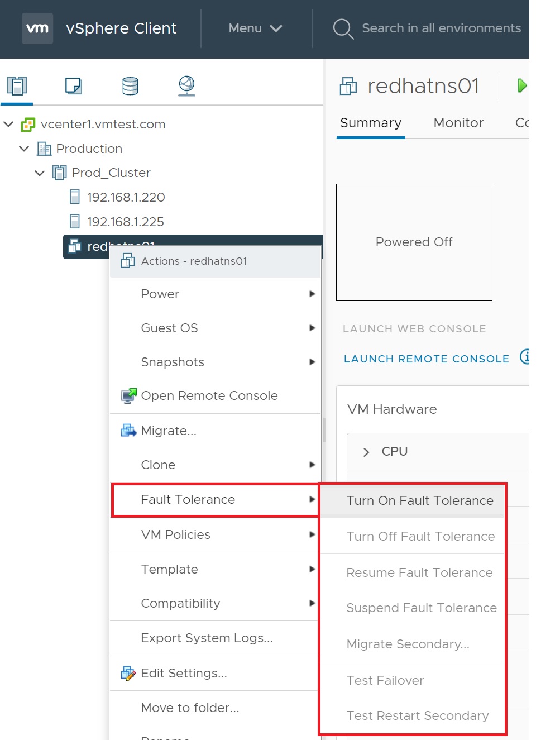Viewport: 560px width, 740px height.
Task: Collapse the Prod_Cluster node
Action: (x=40, y=173)
